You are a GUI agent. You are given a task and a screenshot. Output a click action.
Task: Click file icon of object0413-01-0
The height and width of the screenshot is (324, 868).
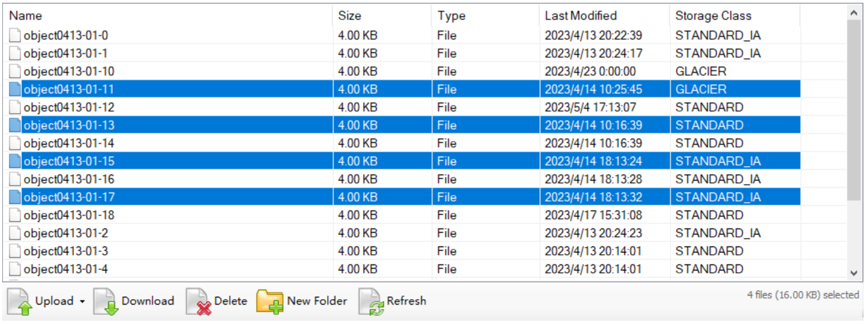[15, 35]
